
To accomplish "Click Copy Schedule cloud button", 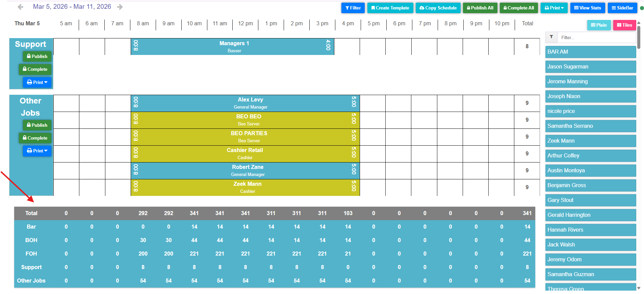I will click(438, 8).
